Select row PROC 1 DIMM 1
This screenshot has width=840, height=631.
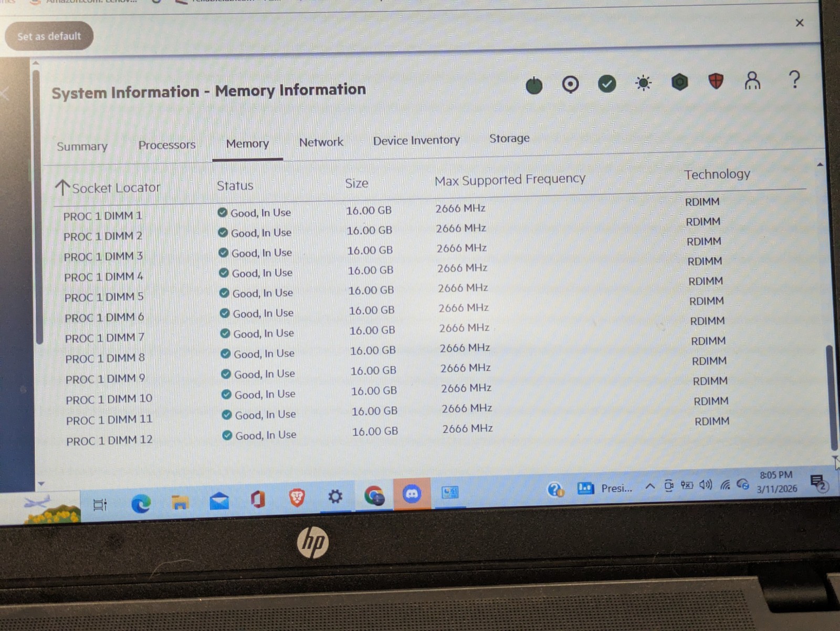coord(391,209)
